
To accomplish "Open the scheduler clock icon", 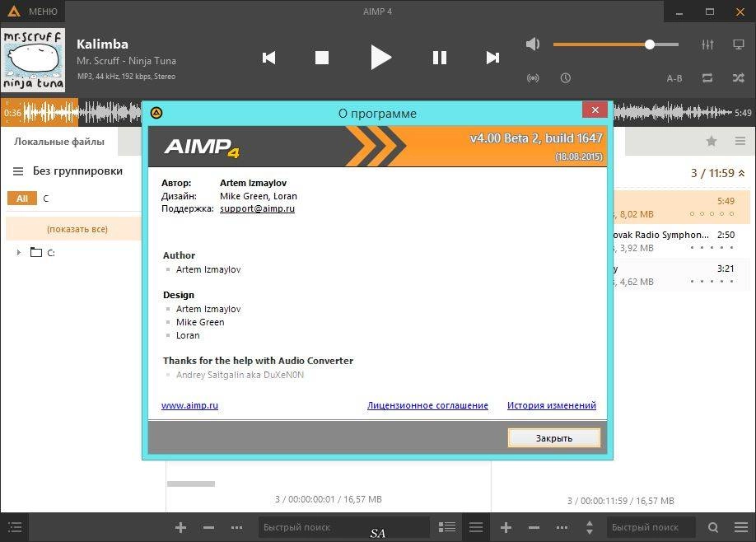I will coord(566,77).
